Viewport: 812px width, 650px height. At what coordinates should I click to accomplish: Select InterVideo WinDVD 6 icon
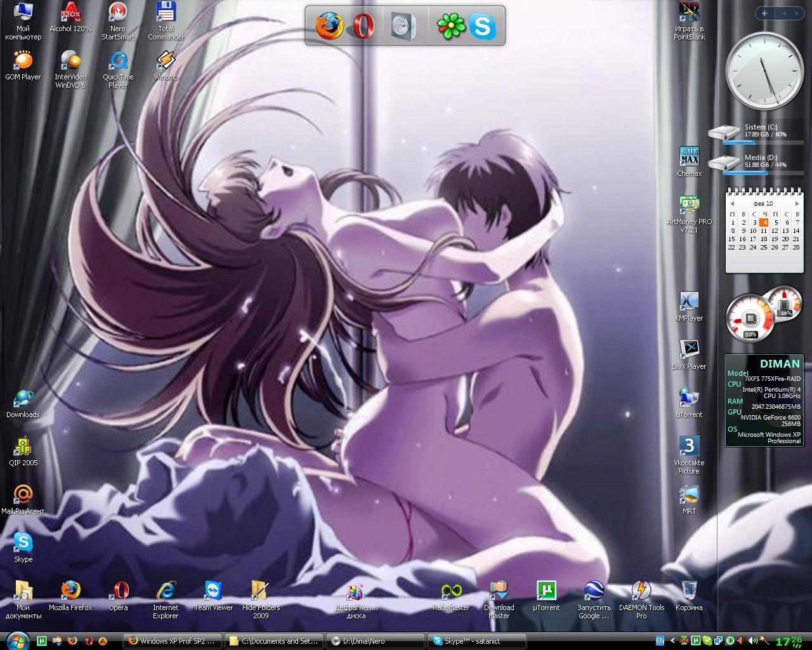tap(70, 69)
